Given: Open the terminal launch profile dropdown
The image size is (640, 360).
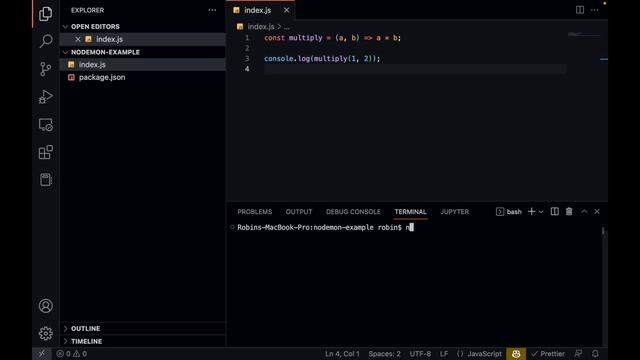Looking at the screenshot, I should coord(541,211).
